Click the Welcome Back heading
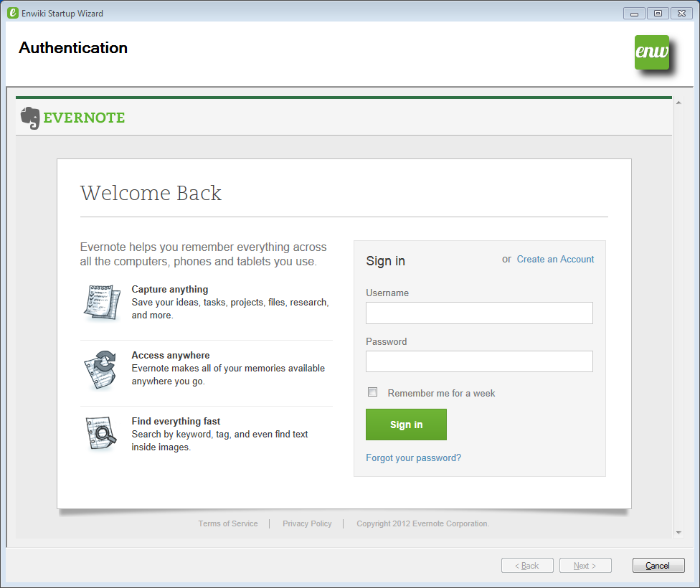 click(151, 194)
